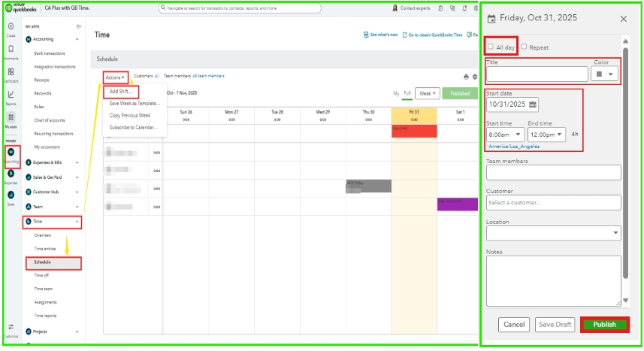Click Contact experts avatar icon
The width and height of the screenshot is (644, 351).
(x=395, y=8)
